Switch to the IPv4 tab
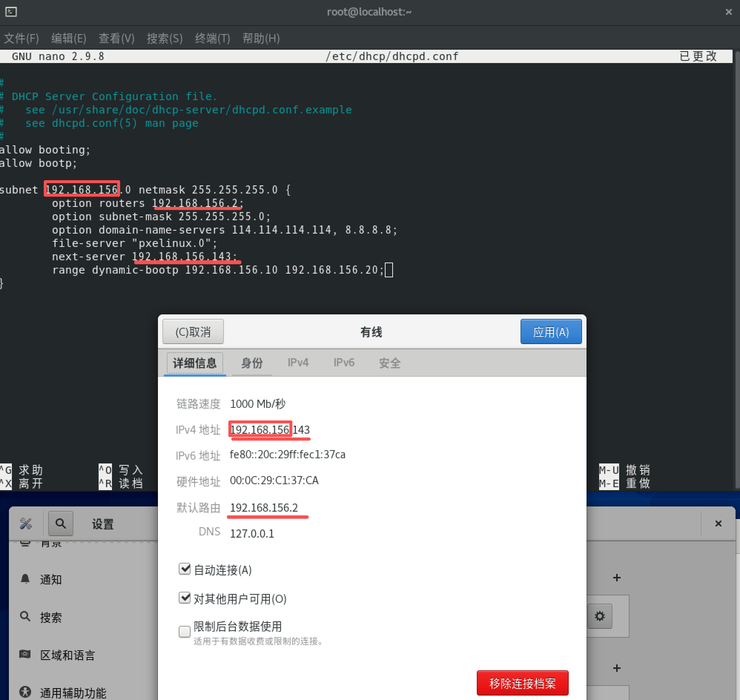The width and height of the screenshot is (740, 700). 298,363
